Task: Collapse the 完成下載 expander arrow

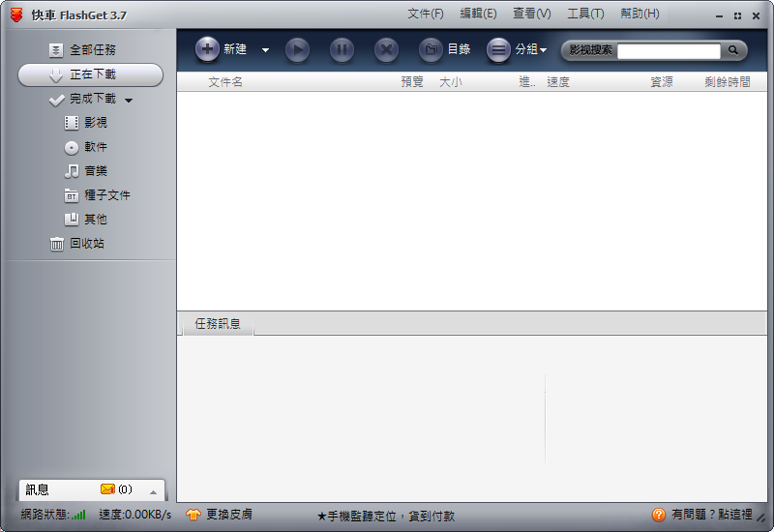Action: [129, 101]
